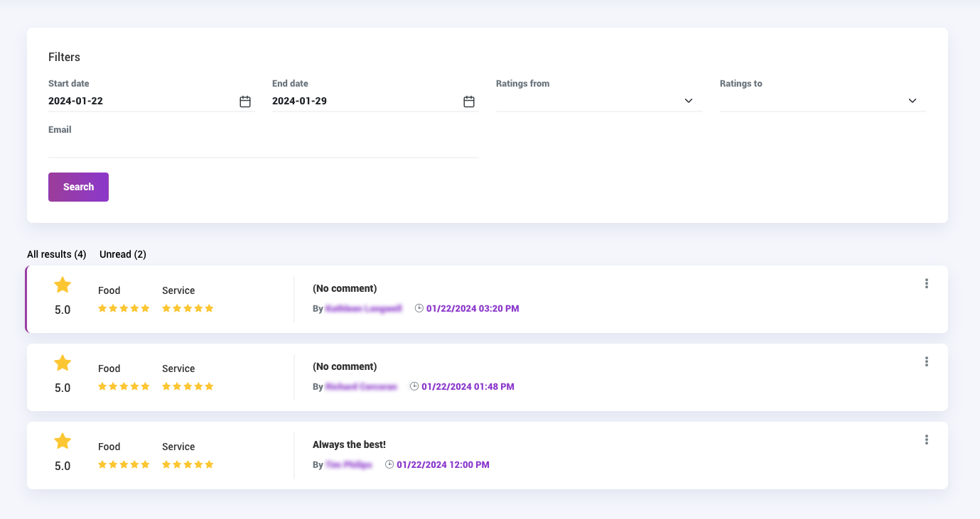Click Food star rating in the first review
This screenshot has width=980, height=519.
[x=124, y=308]
